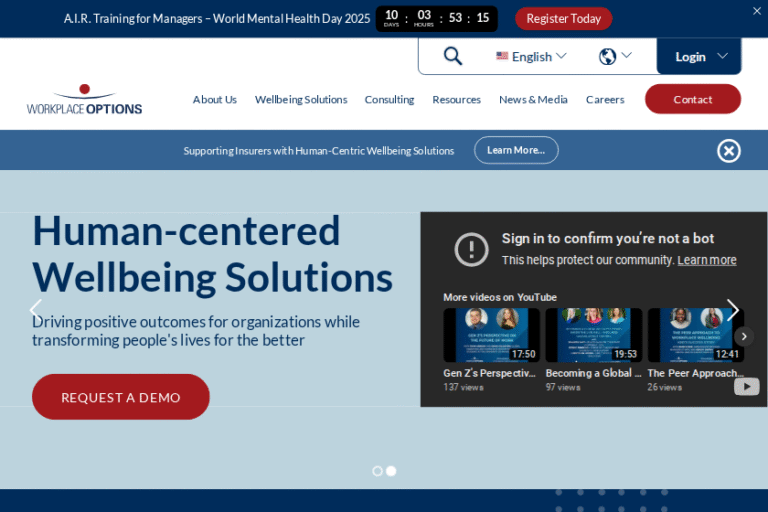
Task: Open the Wellbeing Solutions menu
Action: [x=301, y=99]
